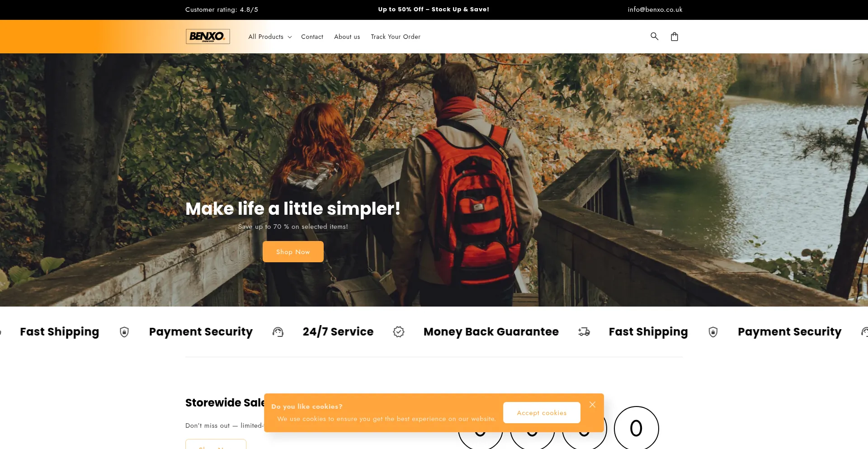Viewport: 868px width, 449px height.
Task: Click the Money Back Guarantee text
Action: [491, 331]
